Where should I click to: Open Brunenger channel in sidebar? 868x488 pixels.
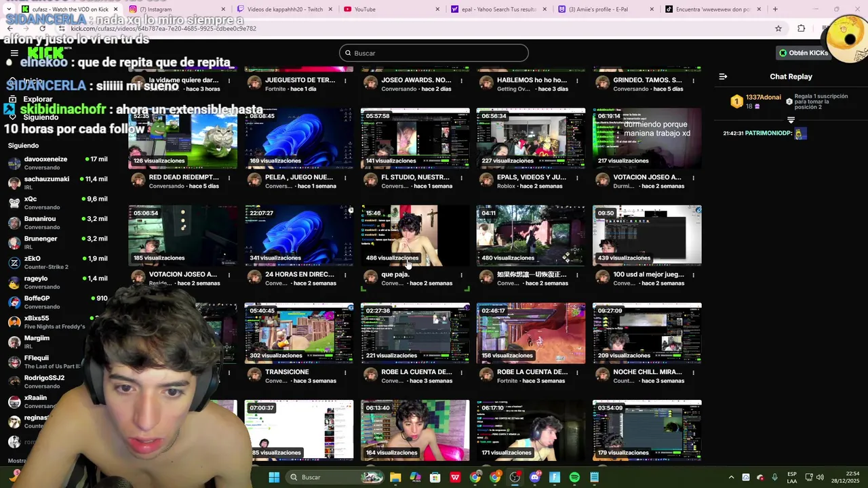point(58,243)
